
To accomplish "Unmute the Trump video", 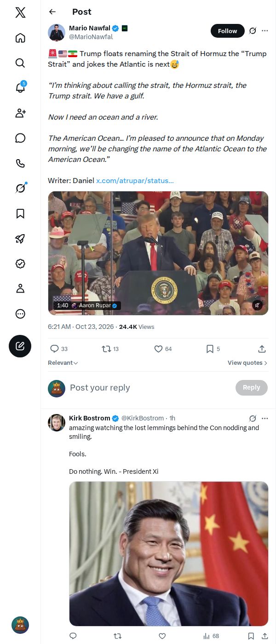I will click(x=258, y=305).
